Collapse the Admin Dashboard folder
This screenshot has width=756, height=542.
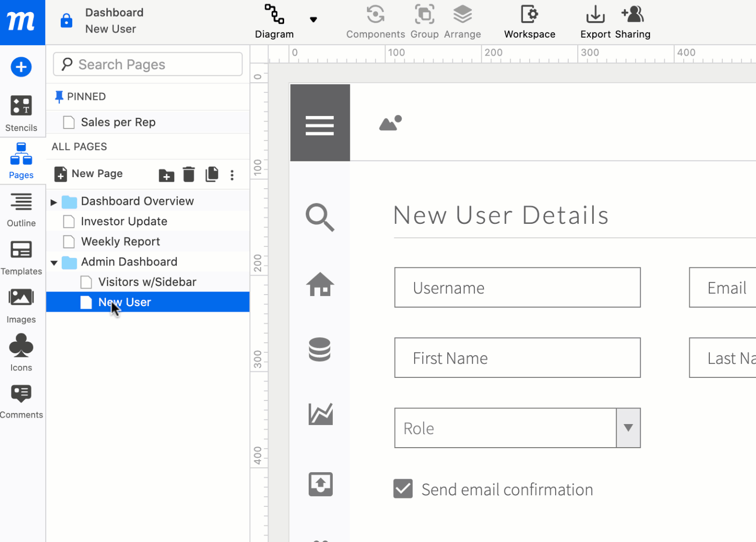pyautogui.click(x=54, y=262)
